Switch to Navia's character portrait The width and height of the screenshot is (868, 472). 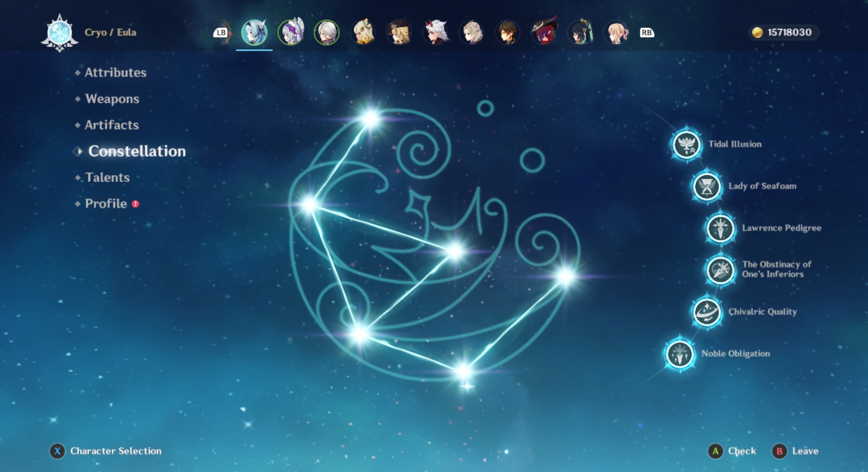click(399, 32)
